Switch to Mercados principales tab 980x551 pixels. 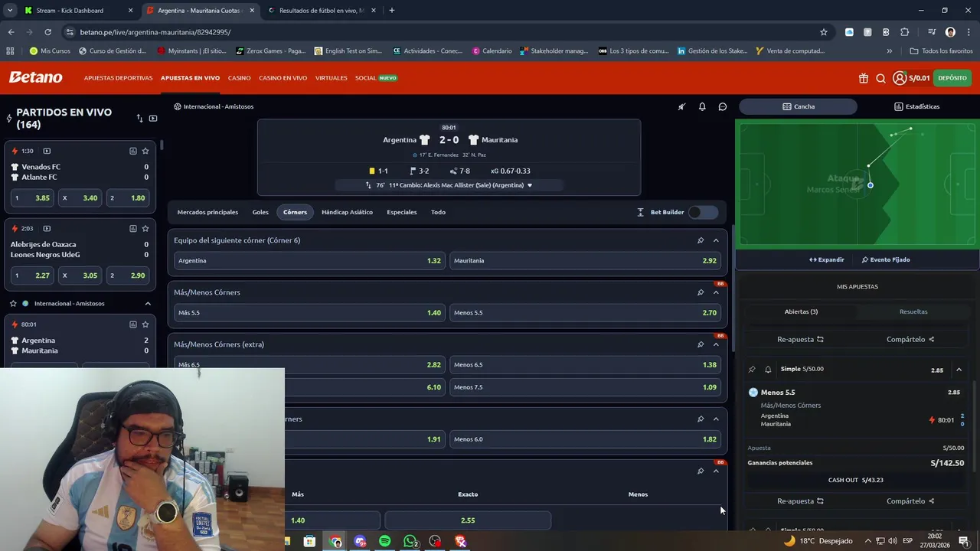(207, 212)
